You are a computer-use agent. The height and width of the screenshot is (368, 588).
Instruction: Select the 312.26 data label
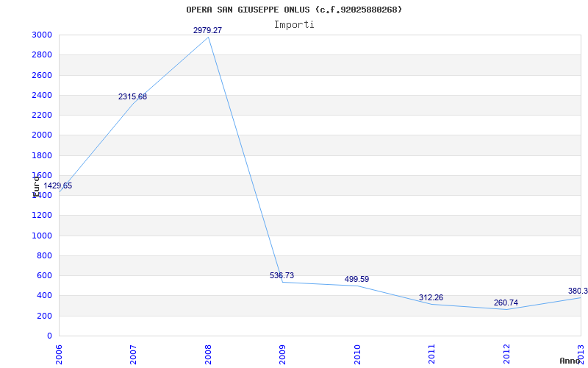431,298
